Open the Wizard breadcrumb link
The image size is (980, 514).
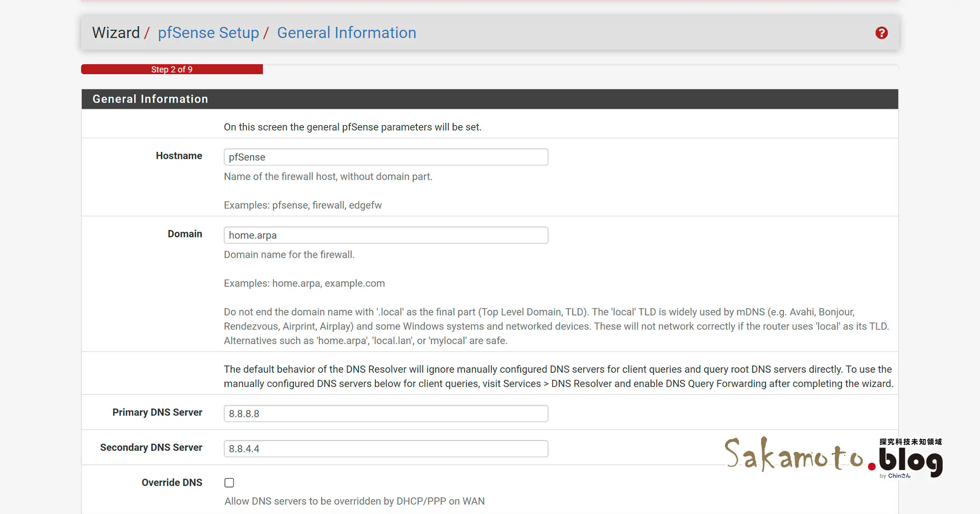coord(116,33)
